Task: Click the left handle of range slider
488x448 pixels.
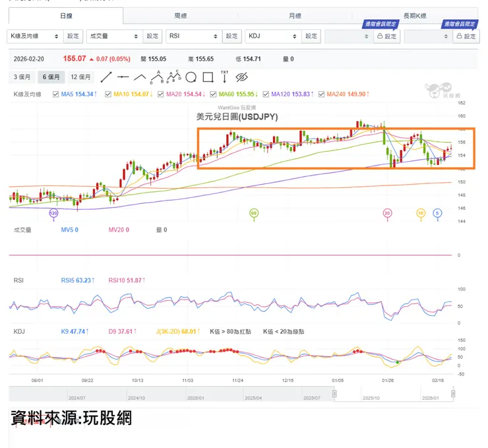Action: (x=334, y=394)
